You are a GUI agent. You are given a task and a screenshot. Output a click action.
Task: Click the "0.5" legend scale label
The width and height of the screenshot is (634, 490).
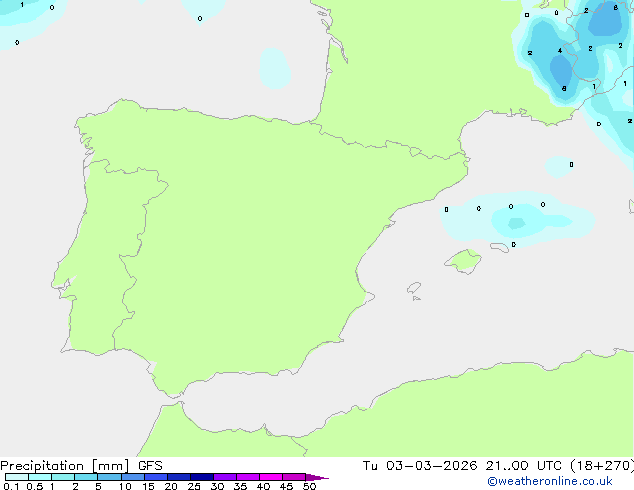click(x=34, y=486)
